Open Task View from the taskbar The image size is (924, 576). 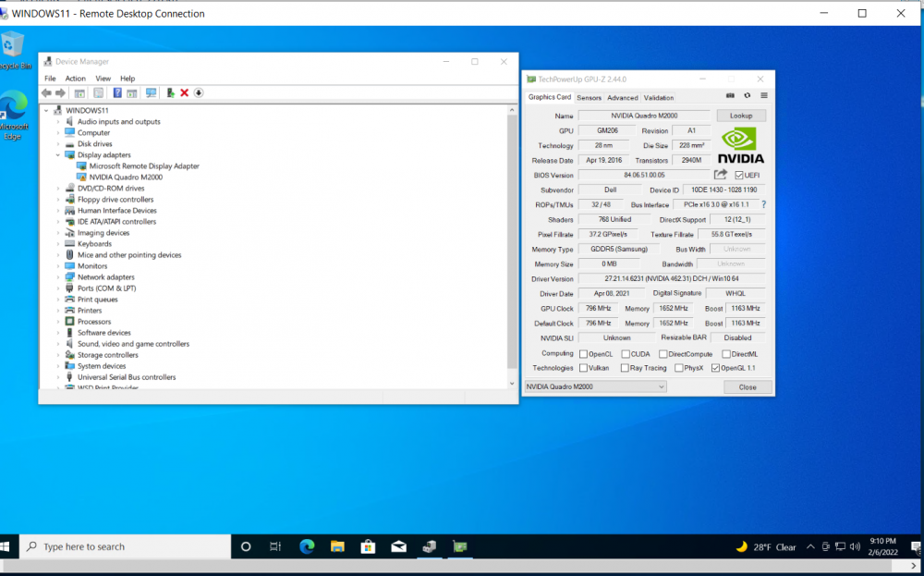tap(275, 546)
